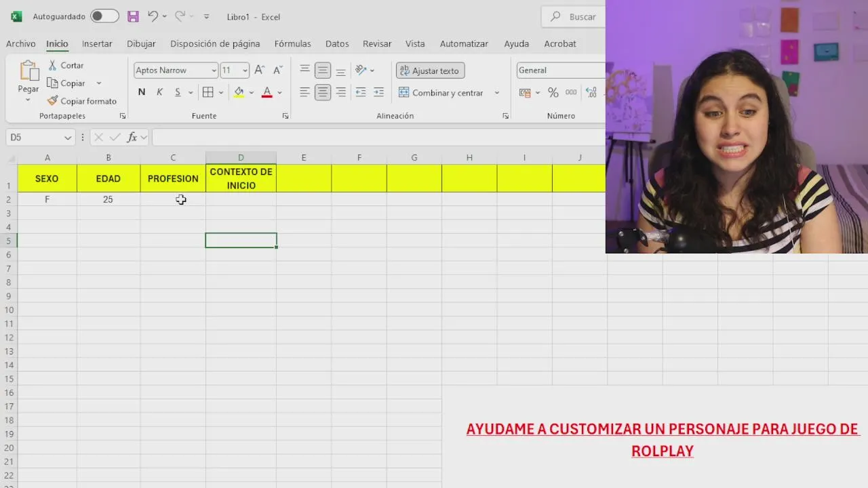Screen dimensions: 868x488
Task: Switch to the Datos tab
Action: point(337,43)
